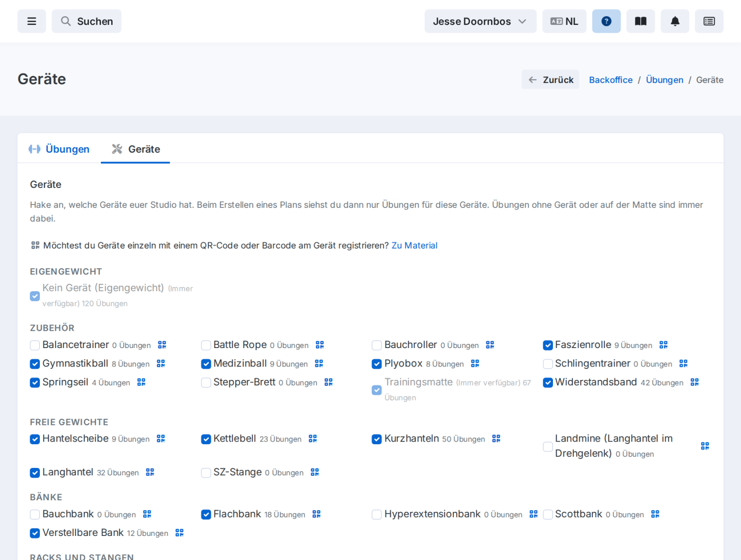The width and height of the screenshot is (741, 560).
Task: Go back with the Zurück button
Action: 550,80
